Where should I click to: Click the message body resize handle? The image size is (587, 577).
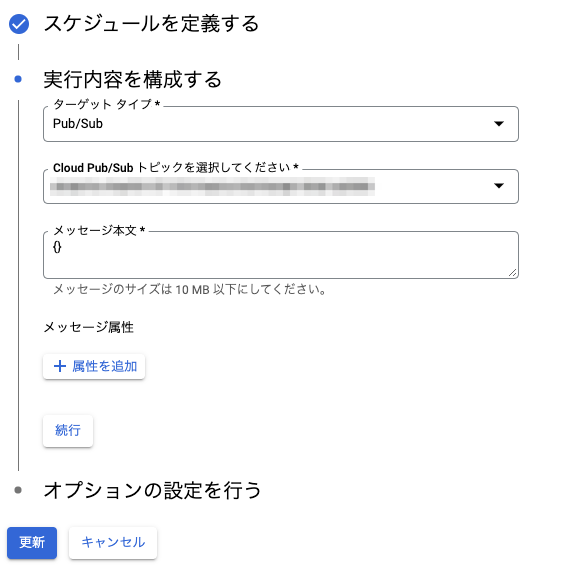pos(513,273)
